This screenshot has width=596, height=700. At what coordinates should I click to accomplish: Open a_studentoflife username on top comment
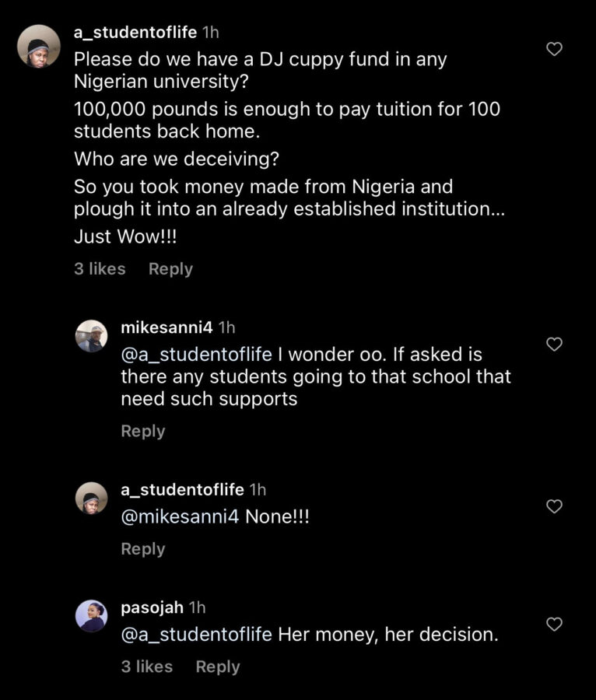(x=135, y=33)
